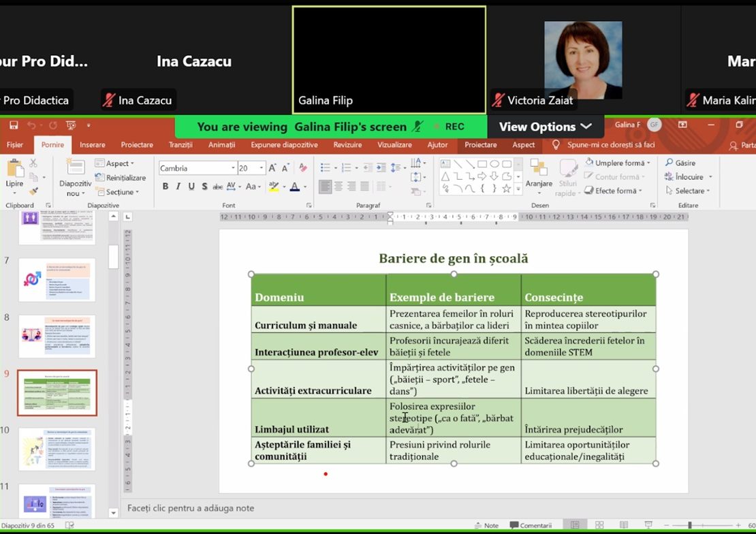Open the Tranziții ribbon tab

click(180, 145)
